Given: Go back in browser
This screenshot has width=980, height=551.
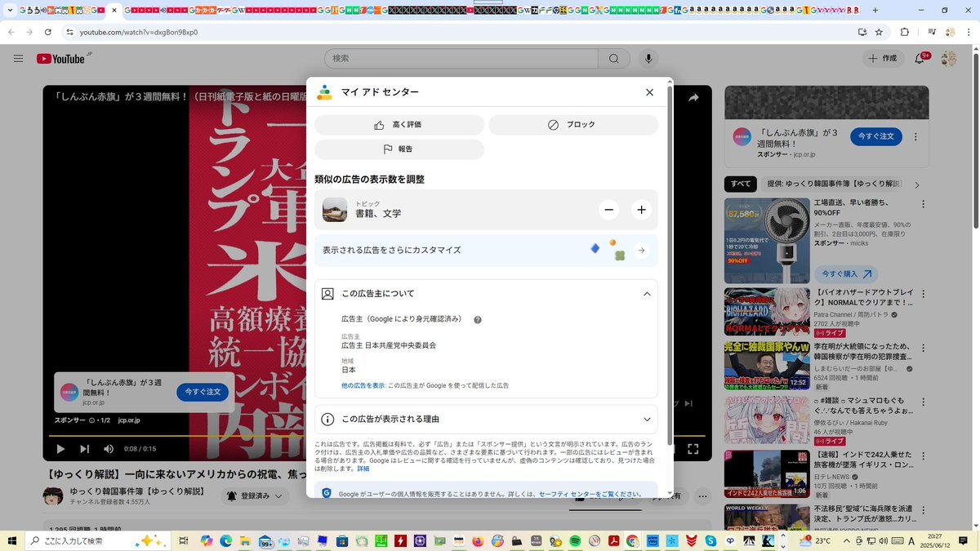Looking at the screenshot, I should point(11,32).
